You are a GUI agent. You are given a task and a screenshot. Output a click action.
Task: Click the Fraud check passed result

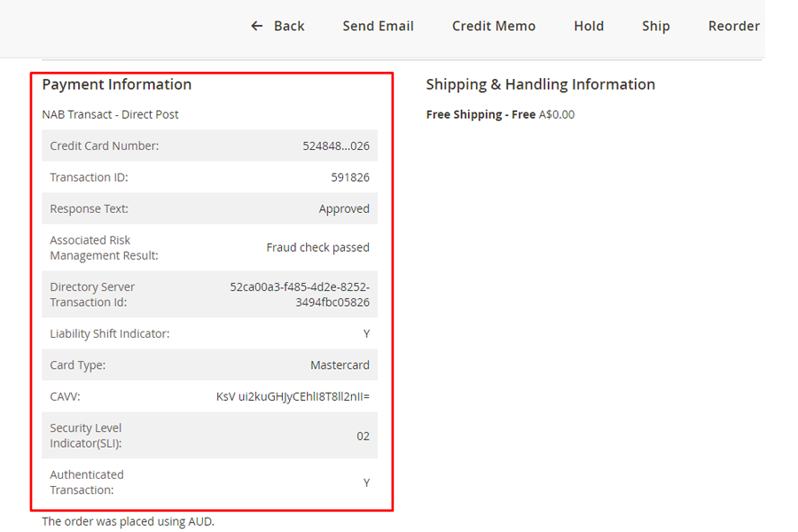coord(317,247)
